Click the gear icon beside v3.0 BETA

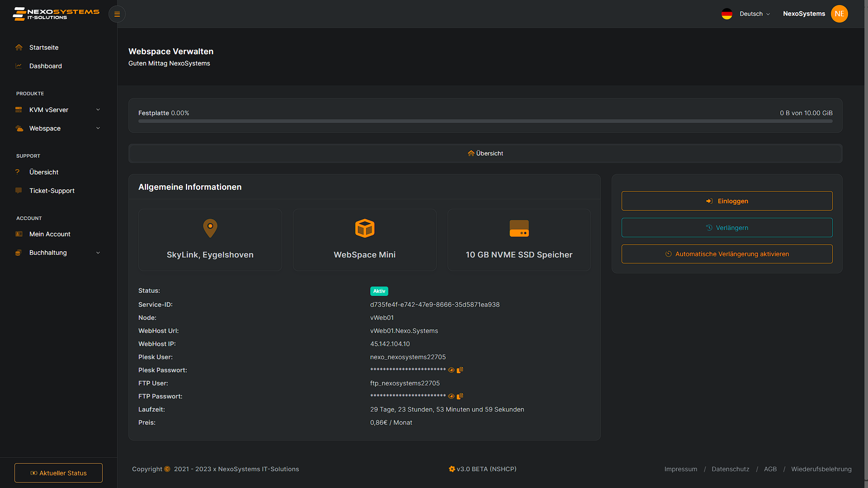click(x=452, y=469)
